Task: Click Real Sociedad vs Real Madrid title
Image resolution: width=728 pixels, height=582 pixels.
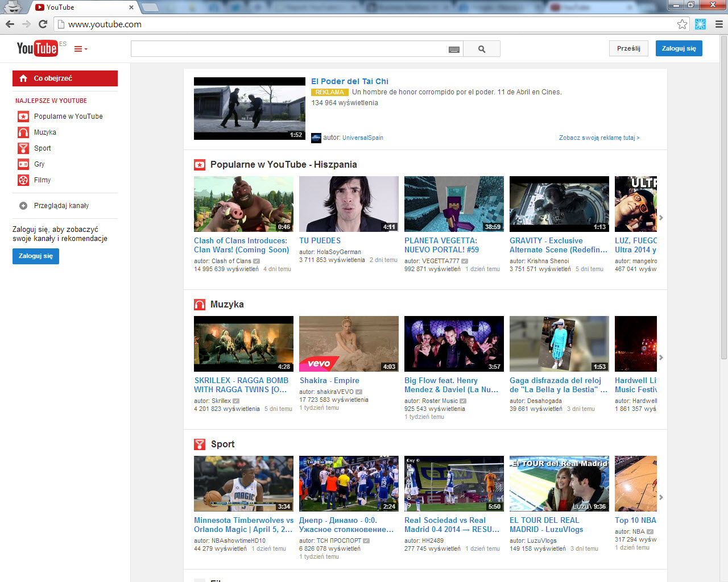Action: [452, 525]
